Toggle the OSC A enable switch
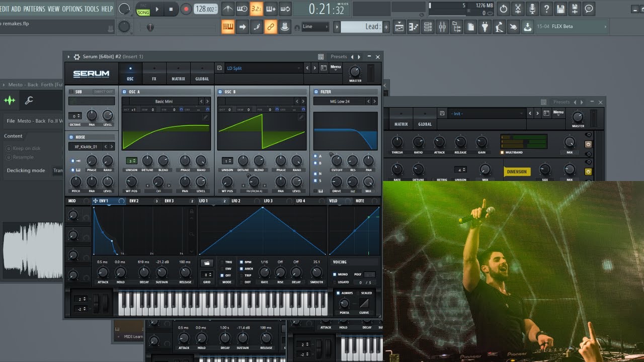644x362 pixels. 124,92
